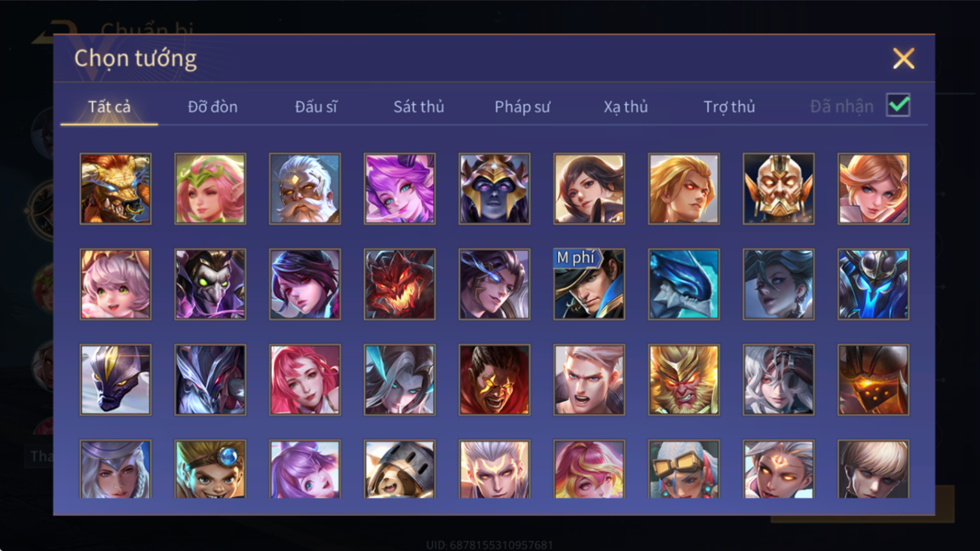Switch to the Đấu sĩ tab
980x551 pixels.
[x=316, y=107]
